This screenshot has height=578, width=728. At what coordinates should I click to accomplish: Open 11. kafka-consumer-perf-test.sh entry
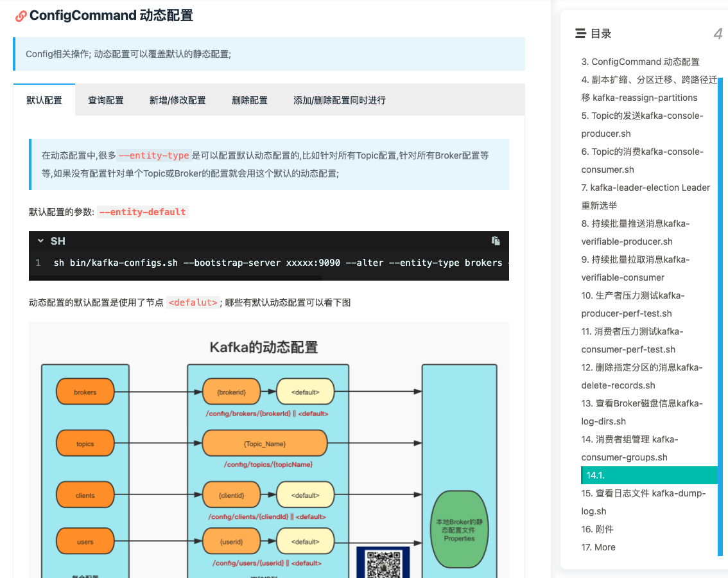pyautogui.click(x=632, y=340)
